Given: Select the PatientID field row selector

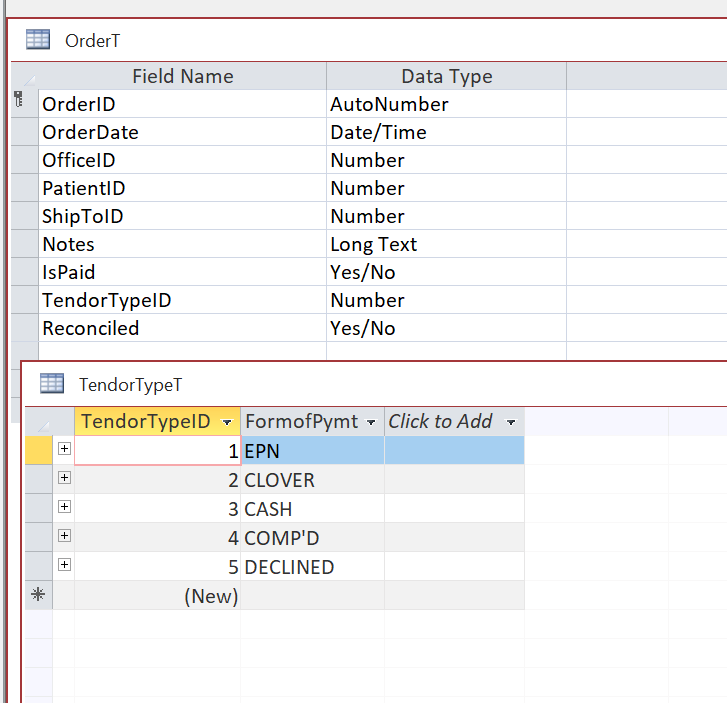Looking at the screenshot, I should point(25,188).
